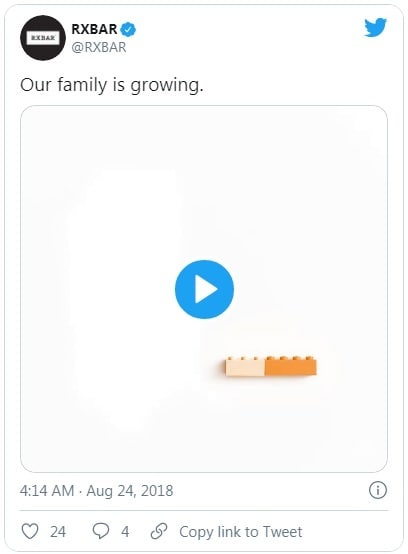The width and height of the screenshot is (408, 554).
Task: Open the Twitter bird logo
Action: (376, 28)
